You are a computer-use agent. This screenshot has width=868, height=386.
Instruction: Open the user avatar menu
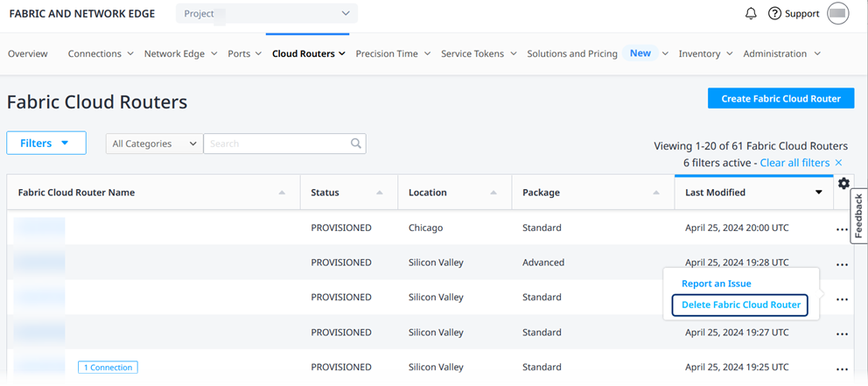(x=837, y=14)
